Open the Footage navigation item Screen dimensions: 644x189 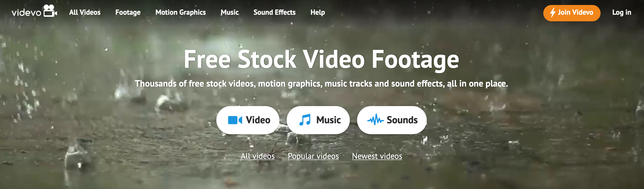coord(128,12)
